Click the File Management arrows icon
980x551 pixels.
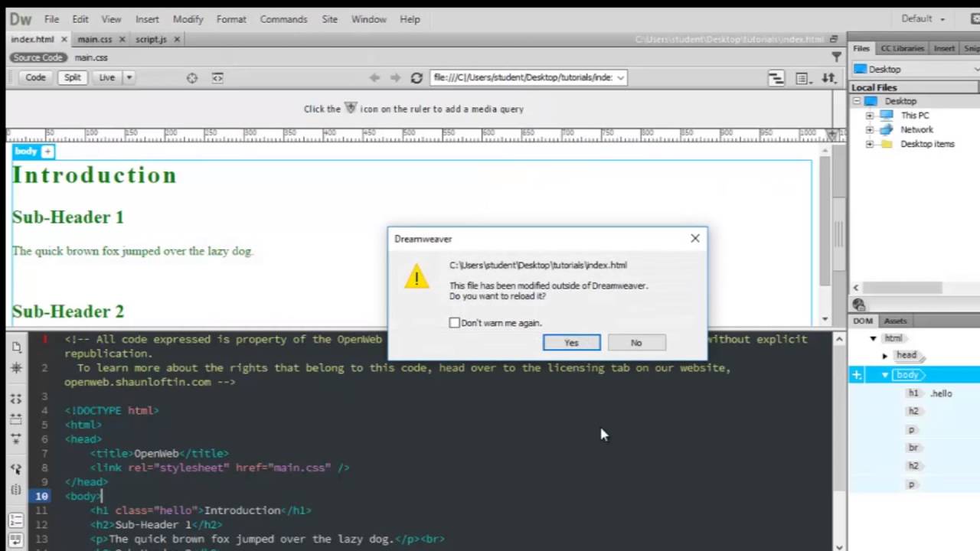coord(828,78)
